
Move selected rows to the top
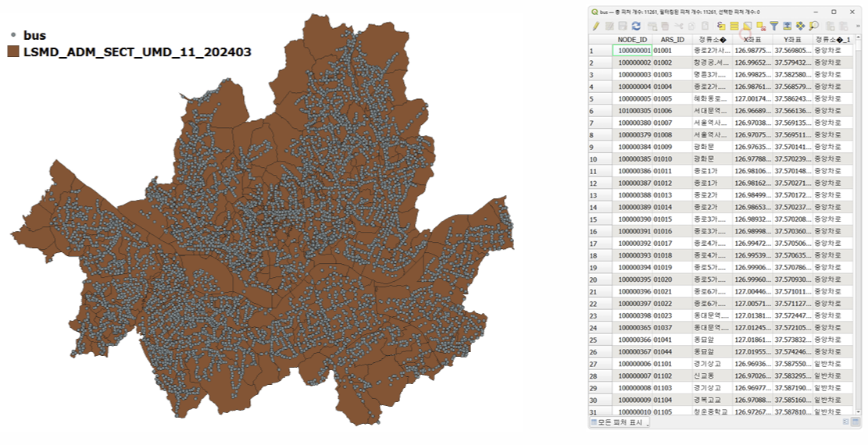click(788, 26)
